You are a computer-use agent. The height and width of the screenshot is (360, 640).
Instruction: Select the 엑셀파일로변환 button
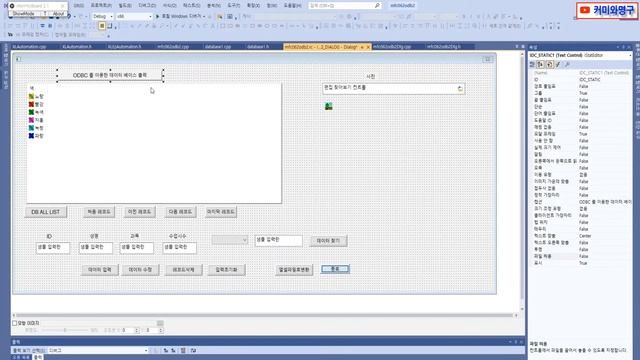click(x=294, y=270)
